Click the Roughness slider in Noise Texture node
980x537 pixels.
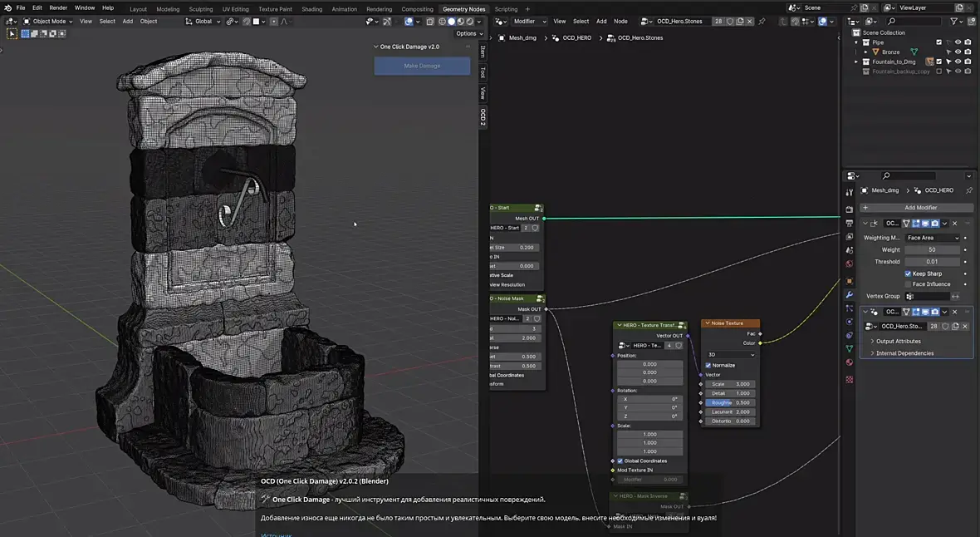pos(730,402)
